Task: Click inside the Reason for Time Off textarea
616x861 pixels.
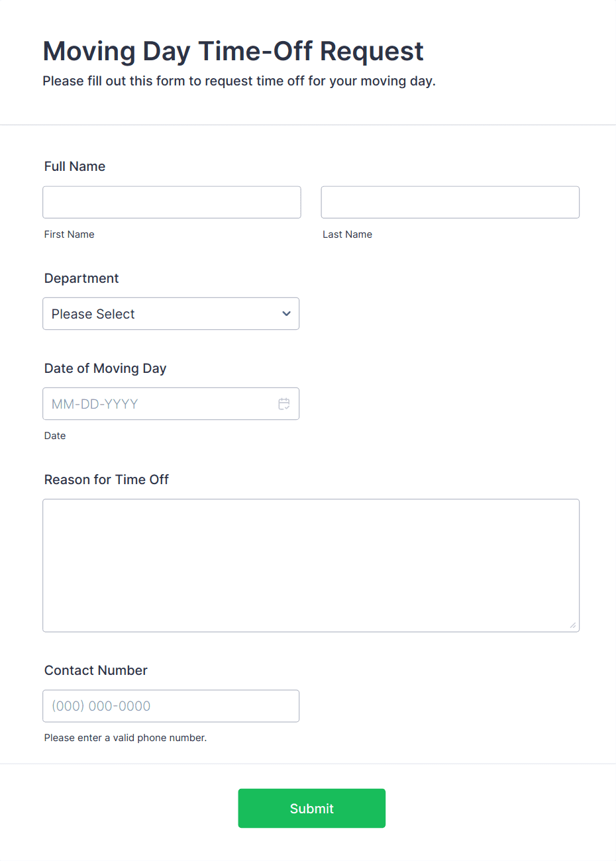Action: click(311, 565)
